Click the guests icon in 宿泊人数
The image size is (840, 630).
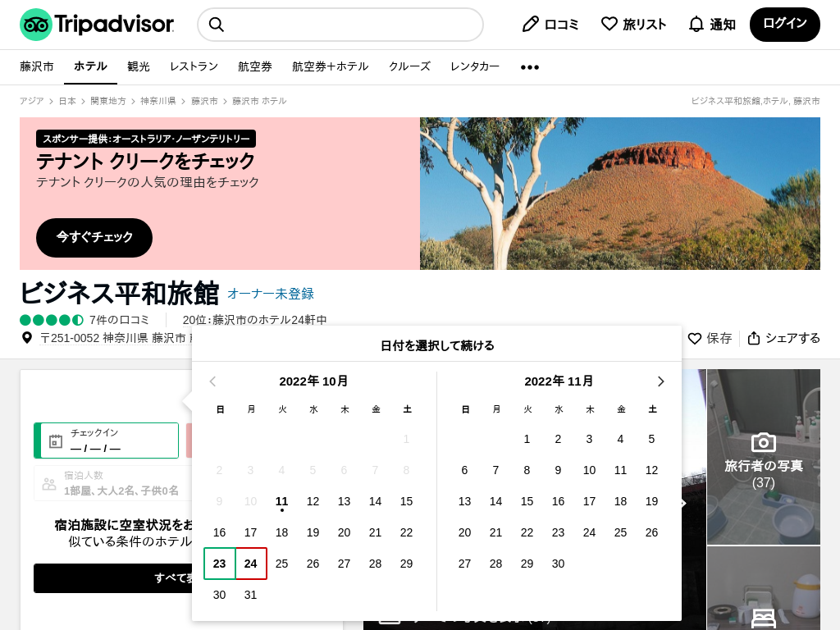49,484
